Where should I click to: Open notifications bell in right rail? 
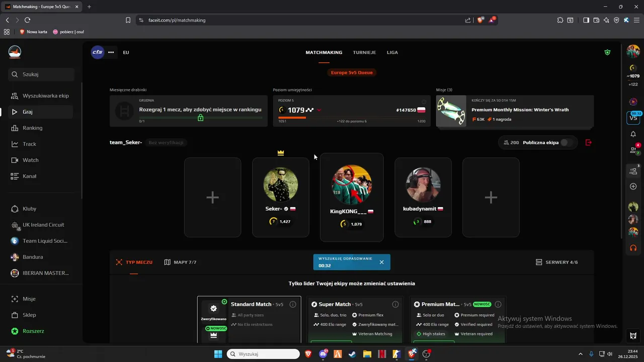click(x=633, y=134)
